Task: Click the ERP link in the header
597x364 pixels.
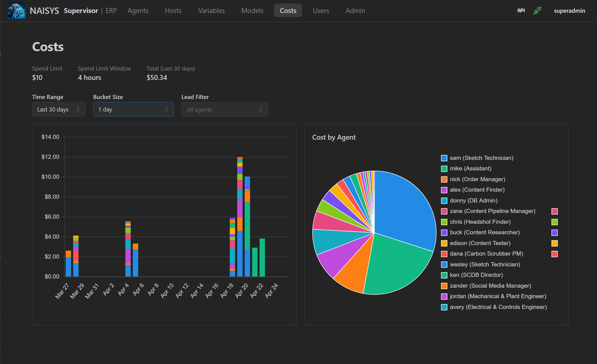Action: click(111, 11)
